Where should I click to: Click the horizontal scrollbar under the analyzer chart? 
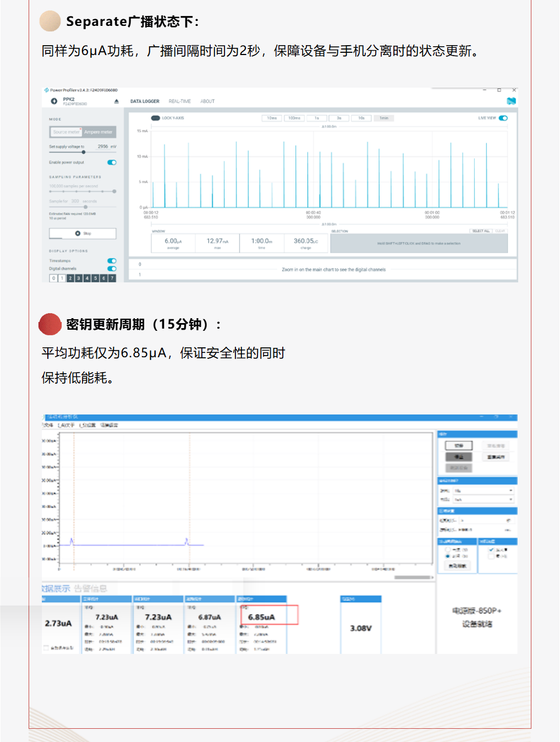pyautogui.click(x=412, y=577)
